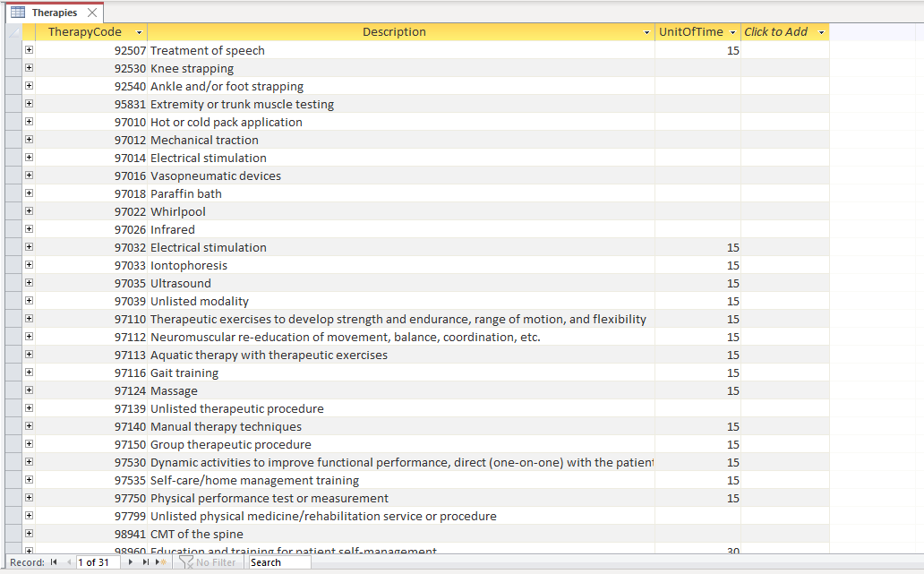Click the select-all corner of the datasheet
The width and height of the screenshot is (924, 574).
[x=14, y=31]
